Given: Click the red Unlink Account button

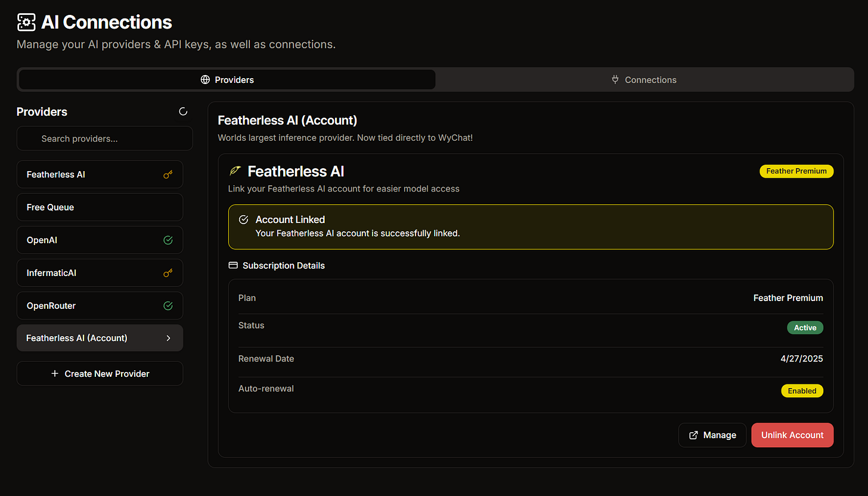Looking at the screenshot, I should 792,435.
